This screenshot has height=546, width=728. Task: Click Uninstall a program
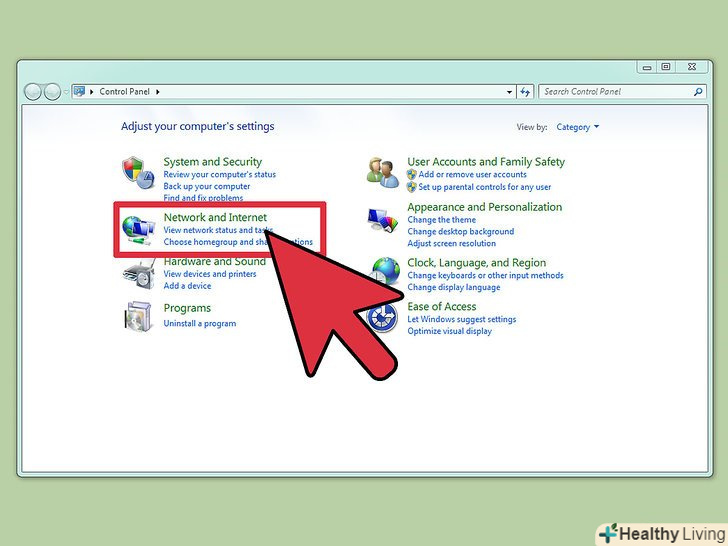click(x=200, y=324)
